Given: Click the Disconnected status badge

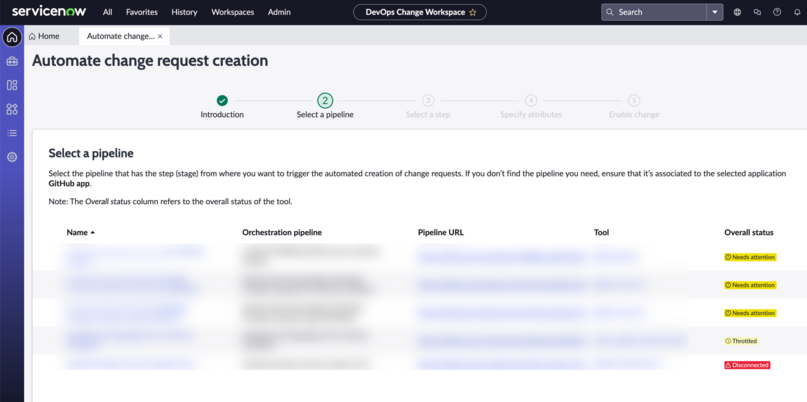Looking at the screenshot, I should tap(747, 365).
